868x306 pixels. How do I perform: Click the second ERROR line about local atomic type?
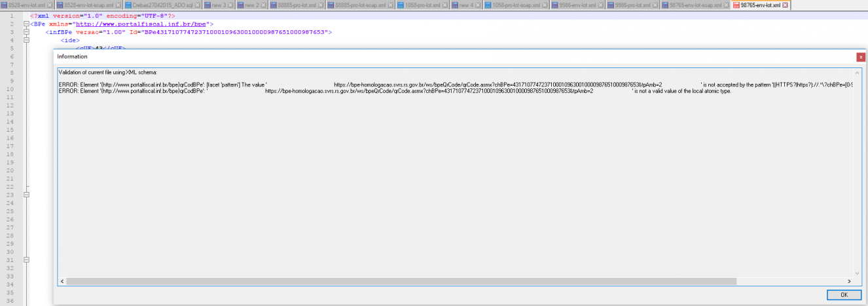395,91
